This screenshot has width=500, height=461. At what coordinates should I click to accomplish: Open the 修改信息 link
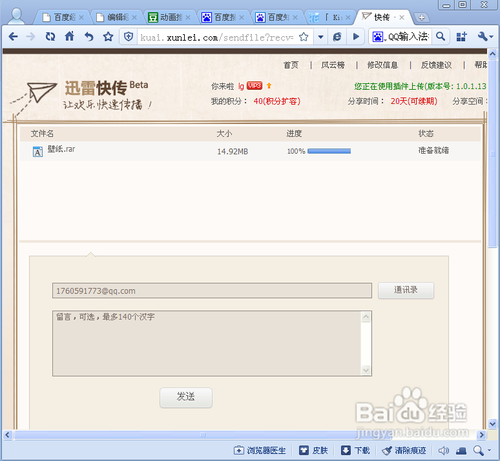383,65
